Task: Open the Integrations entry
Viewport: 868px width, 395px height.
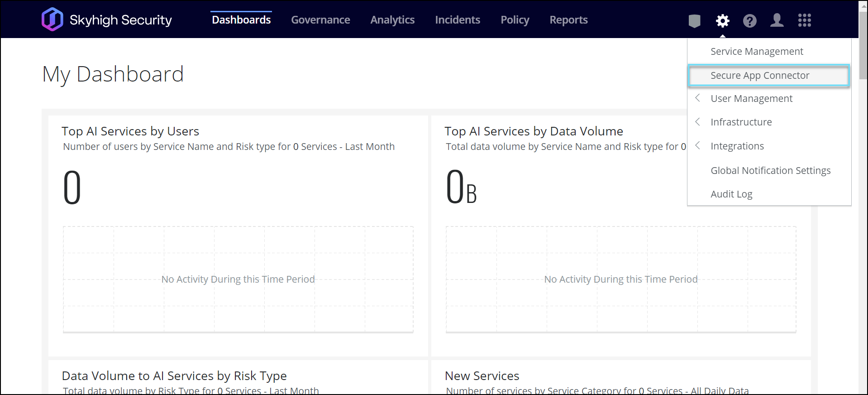Action: tap(737, 146)
